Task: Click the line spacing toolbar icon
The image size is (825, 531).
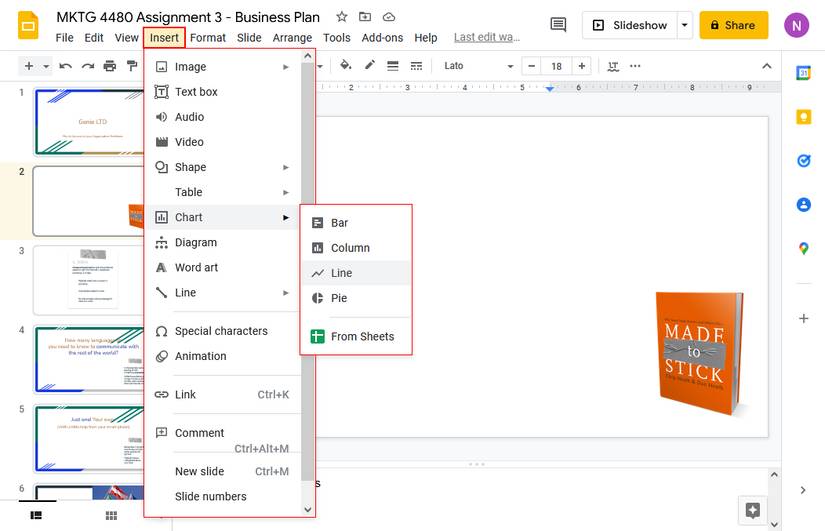Action: coord(613,66)
